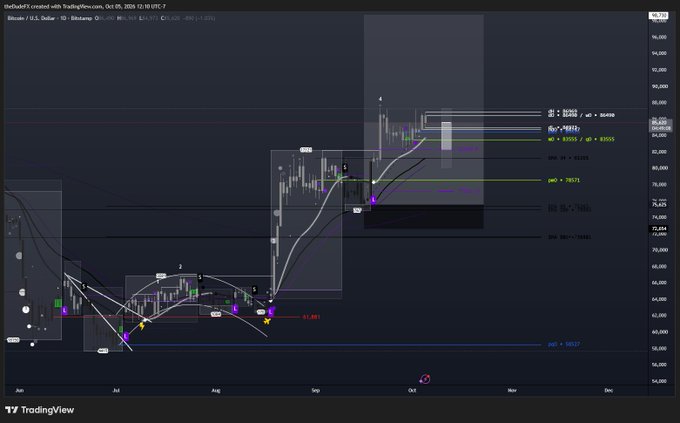The height and width of the screenshot is (423, 680).
Task: Click the S marker next to label 2
Action: [200, 277]
